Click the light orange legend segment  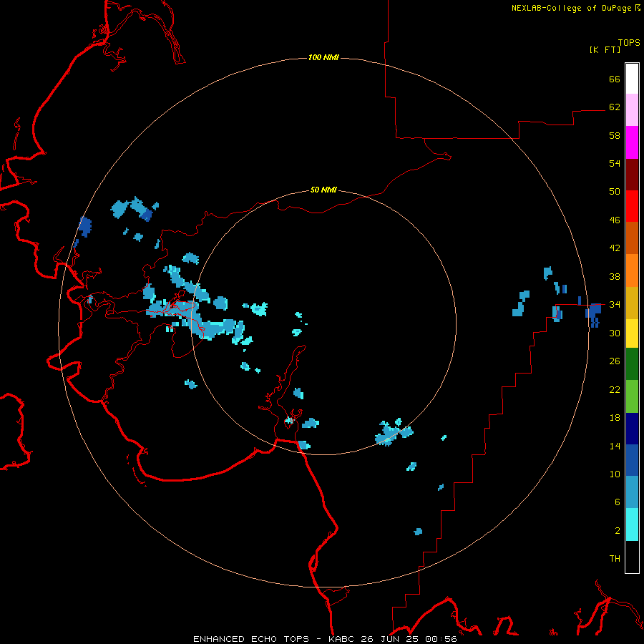point(632,270)
